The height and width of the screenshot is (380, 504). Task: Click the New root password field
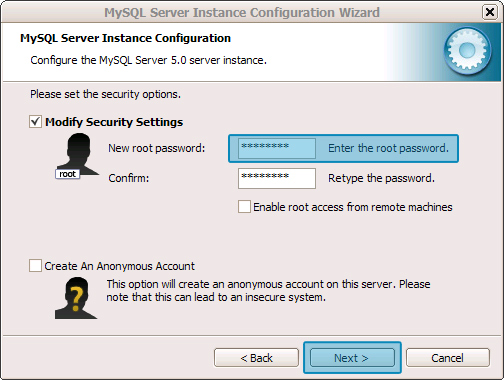pyautogui.click(x=277, y=148)
